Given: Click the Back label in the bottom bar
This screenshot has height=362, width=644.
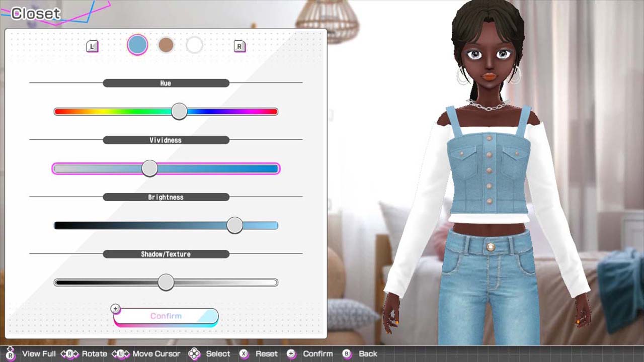Looking at the screenshot, I should (367, 354).
